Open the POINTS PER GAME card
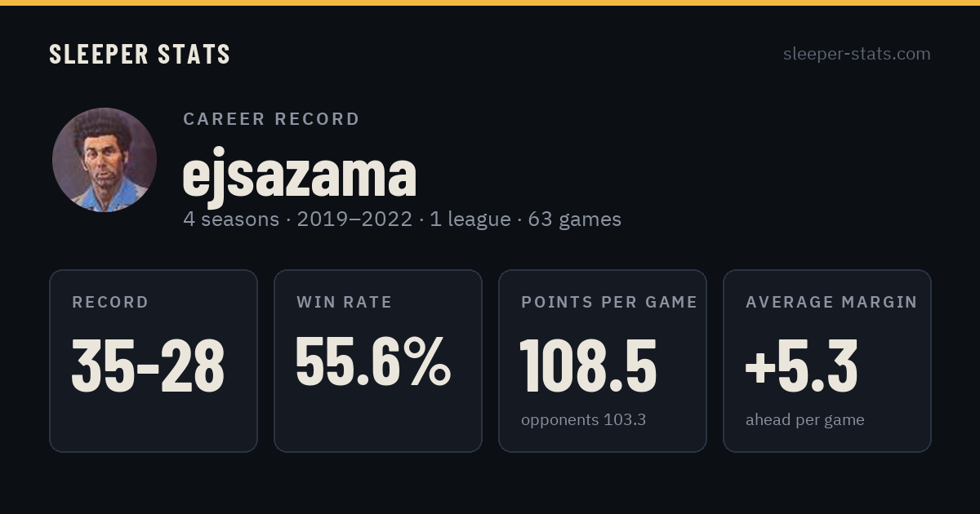The image size is (980, 514). 603,361
